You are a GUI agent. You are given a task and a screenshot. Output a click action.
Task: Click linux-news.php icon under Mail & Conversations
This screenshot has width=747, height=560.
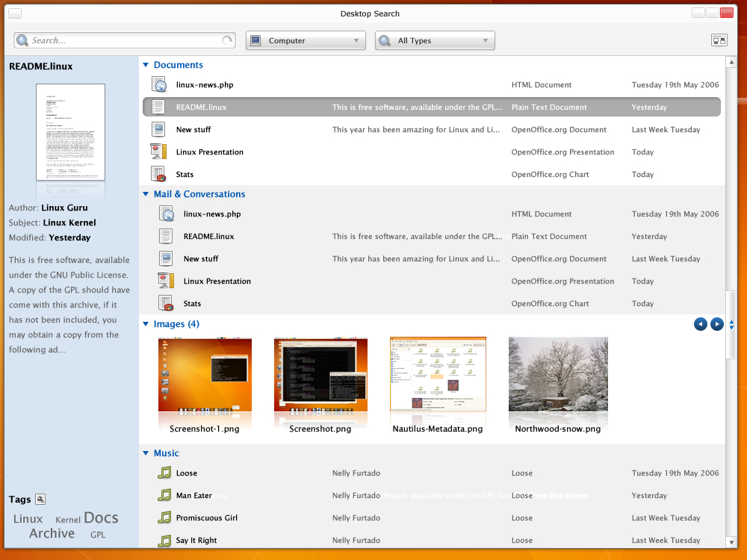point(167,214)
